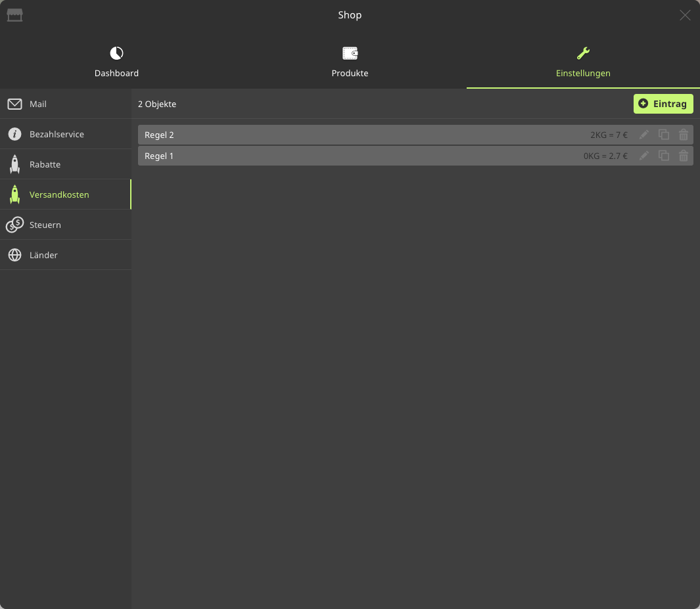The width and height of the screenshot is (700, 609).
Task: Click the edit pencil icon for Regel 1
Action: tap(644, 156)
